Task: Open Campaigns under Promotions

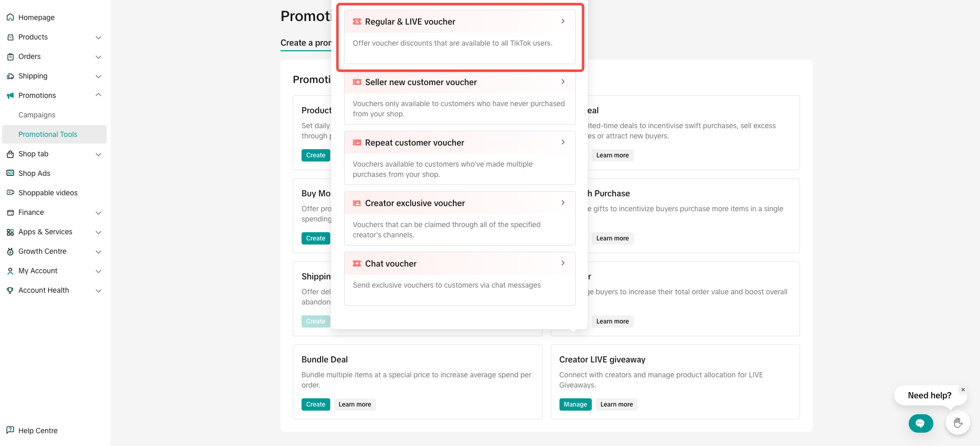Action: coord(37,115)
